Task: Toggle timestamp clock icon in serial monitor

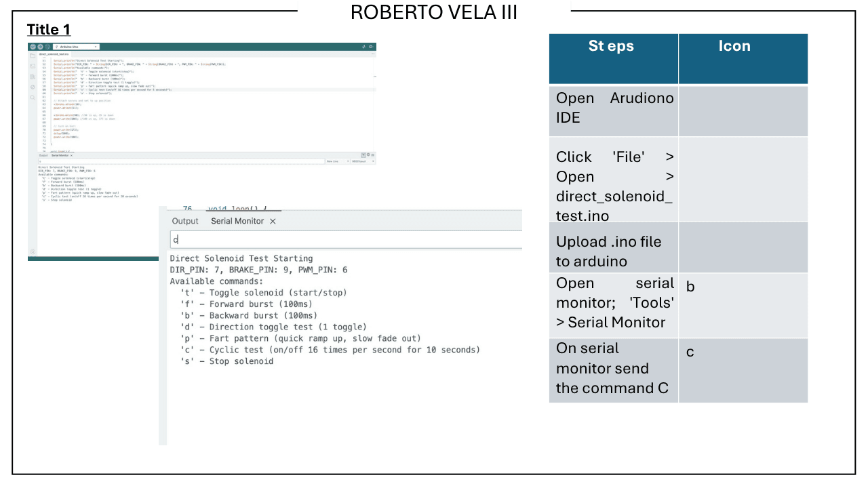Action: click(368, 155)
